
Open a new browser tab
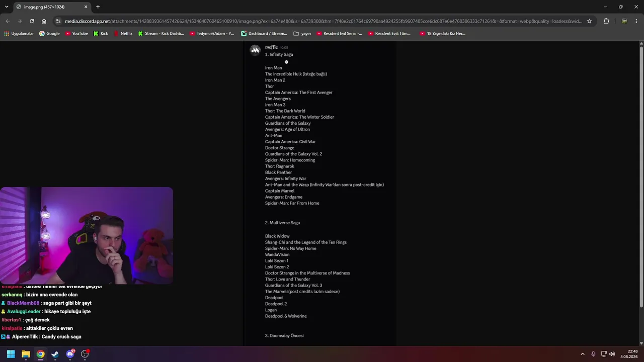pyautogui.click(x=98, y=7)
